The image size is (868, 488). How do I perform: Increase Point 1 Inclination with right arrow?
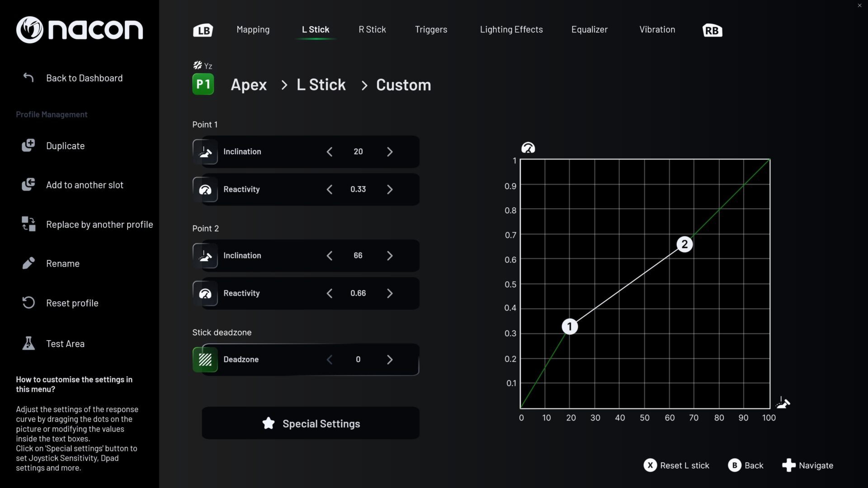point(390,152)
